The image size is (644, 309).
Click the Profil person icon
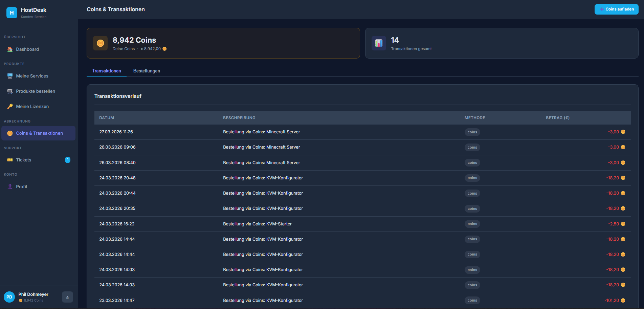click(x=10, y=187)
